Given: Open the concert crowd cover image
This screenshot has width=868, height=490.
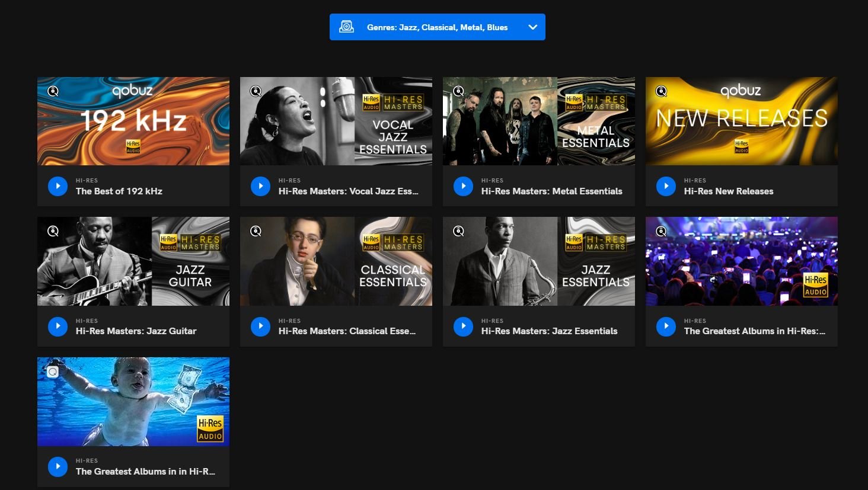Looking at the screenshot, I should [x=742, y=261].
